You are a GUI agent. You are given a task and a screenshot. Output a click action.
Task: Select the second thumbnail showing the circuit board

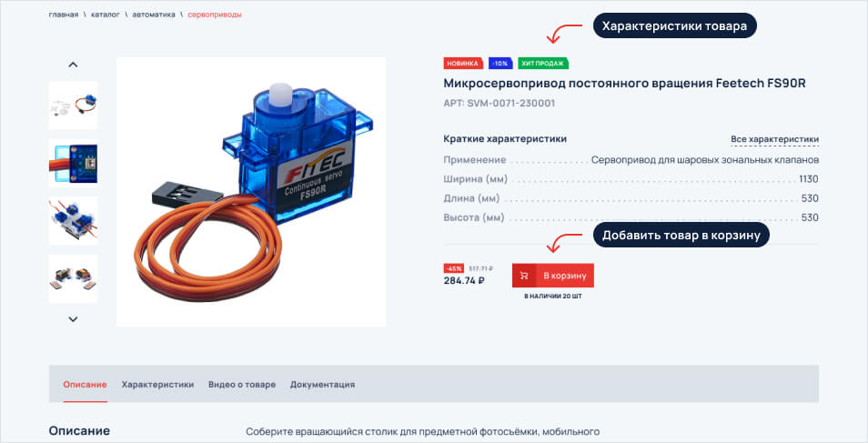73,164
